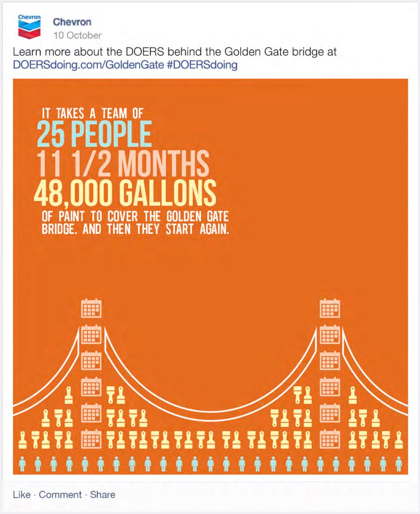
Task: Click the bottom calendar icon on left tower
Action: 91,439
